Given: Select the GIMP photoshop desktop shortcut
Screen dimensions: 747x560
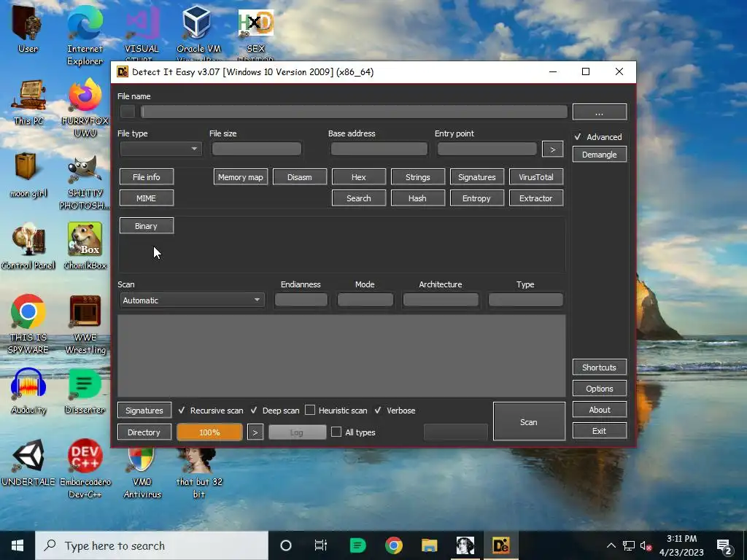Looking at the screenshot, I should click(x=85, y=181).
